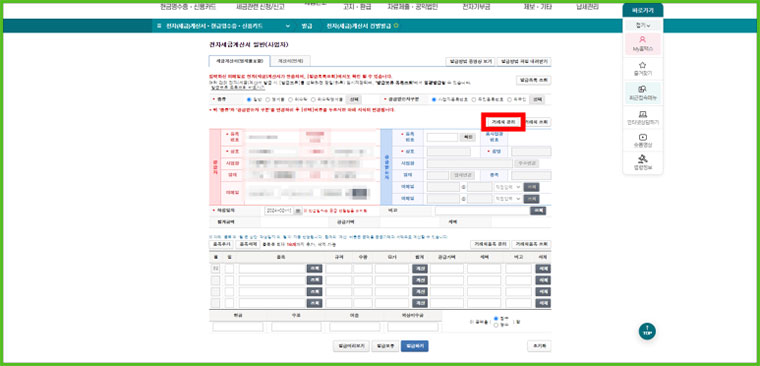Click 발급미리보기 button
This screenshot has width=760, height=366.
click(351, 346)
